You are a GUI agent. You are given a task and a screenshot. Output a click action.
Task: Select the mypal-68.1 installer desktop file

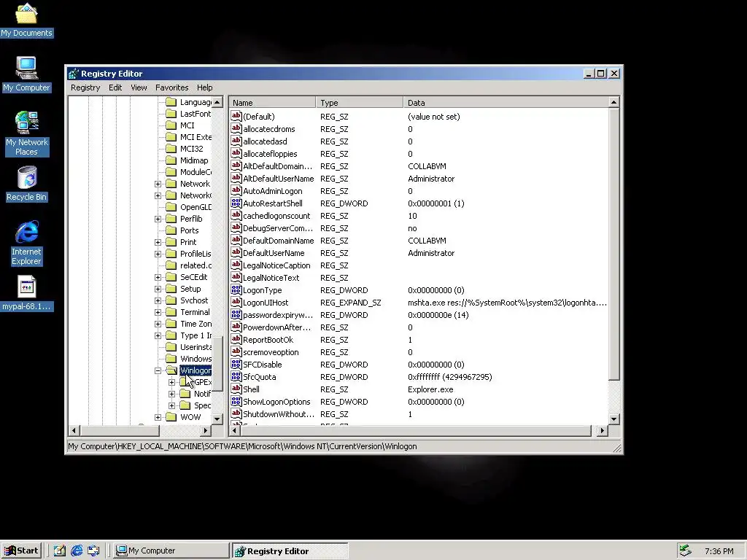(27, 293)
